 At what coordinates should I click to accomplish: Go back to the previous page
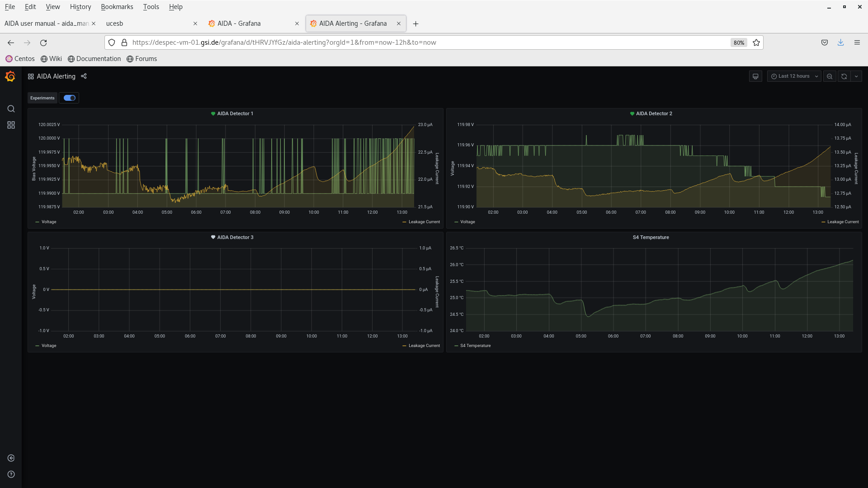pyautogui.click(x=11, y=42)
